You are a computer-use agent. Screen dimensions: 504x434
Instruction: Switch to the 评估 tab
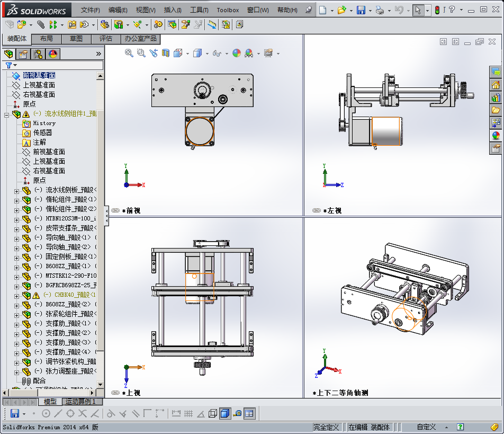tap(106, 39)
